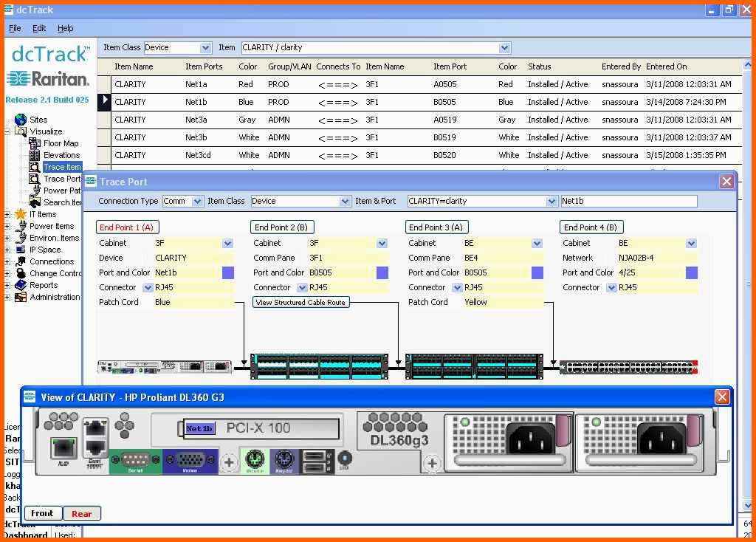
Task: Click the Net1b port input field
Action: coord(629,201)
